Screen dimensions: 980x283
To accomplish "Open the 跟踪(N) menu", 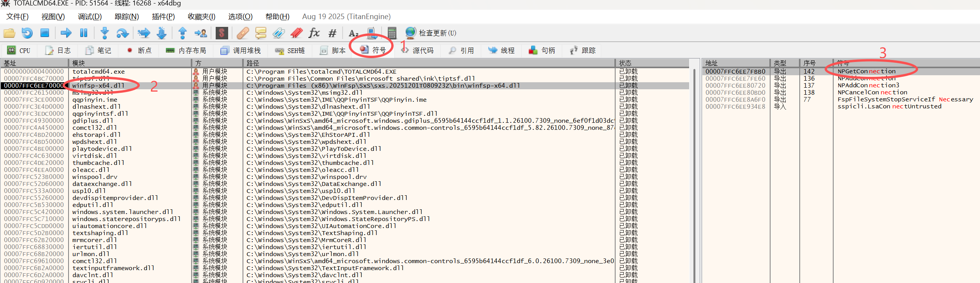I will coord(127,16).
